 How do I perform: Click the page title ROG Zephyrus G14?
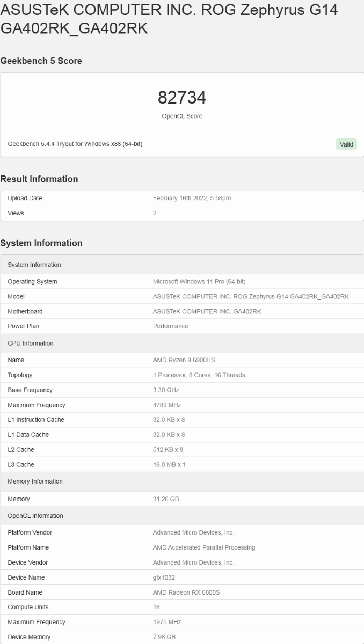(169, 19)
